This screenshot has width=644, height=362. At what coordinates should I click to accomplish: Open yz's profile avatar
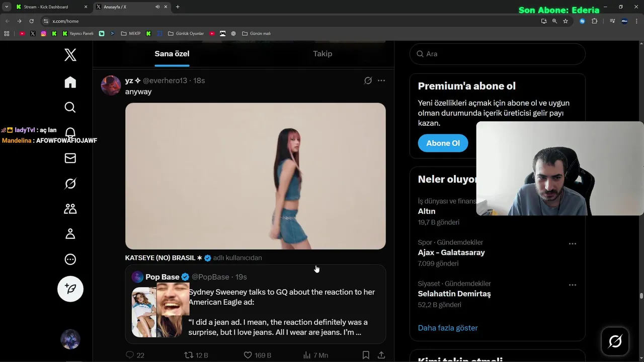coord(111,85)
